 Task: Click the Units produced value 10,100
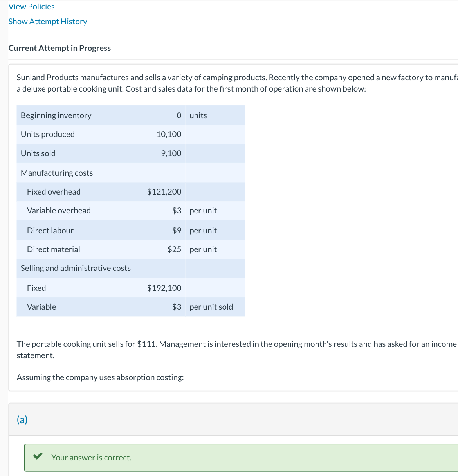pyautogui.click(x=169, y=134)
